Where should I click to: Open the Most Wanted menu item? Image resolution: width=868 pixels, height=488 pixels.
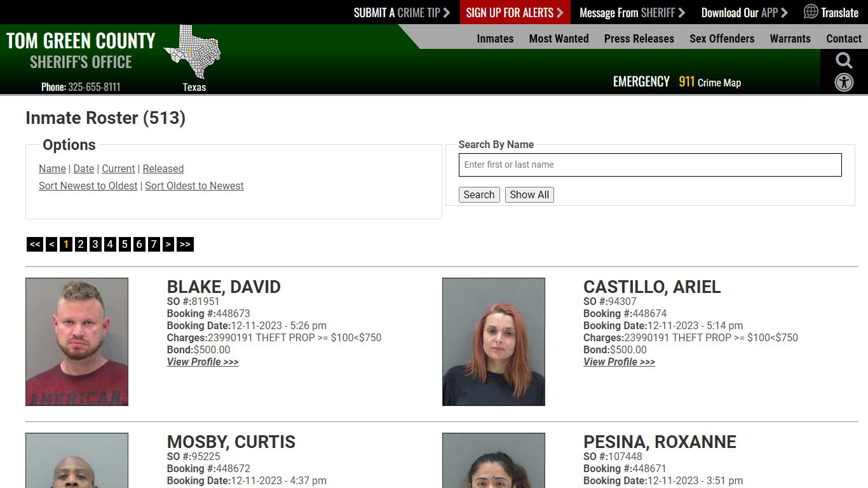[559, 39]
